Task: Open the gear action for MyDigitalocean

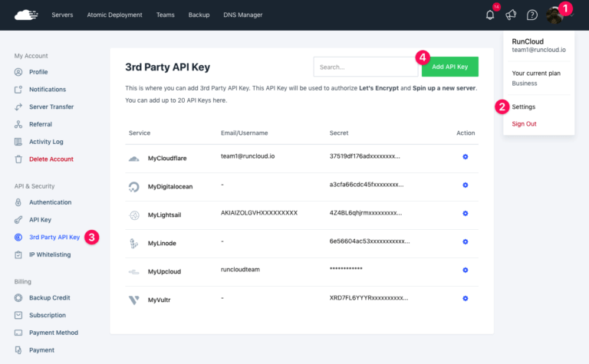Action: tap(465, 185)
